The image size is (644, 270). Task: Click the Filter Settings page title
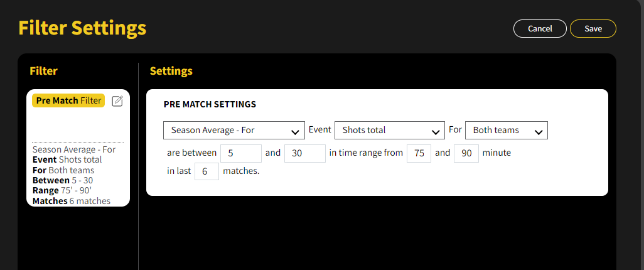82,28
